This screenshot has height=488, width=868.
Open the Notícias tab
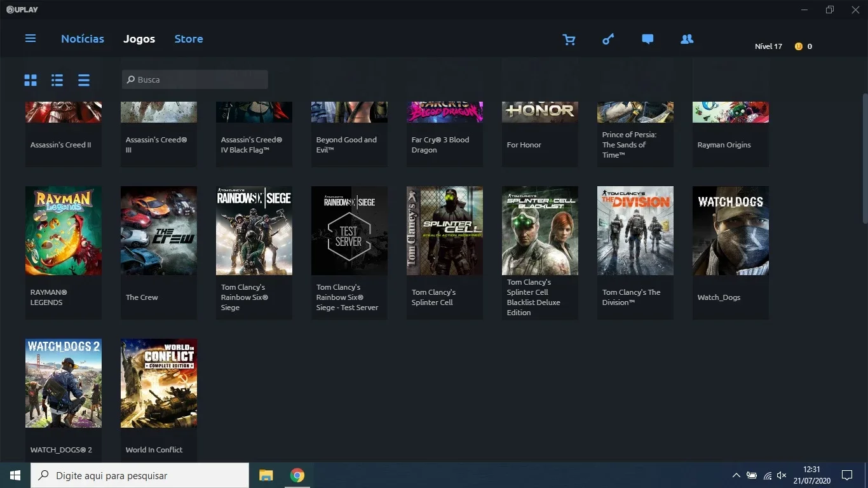coord(83,39)
